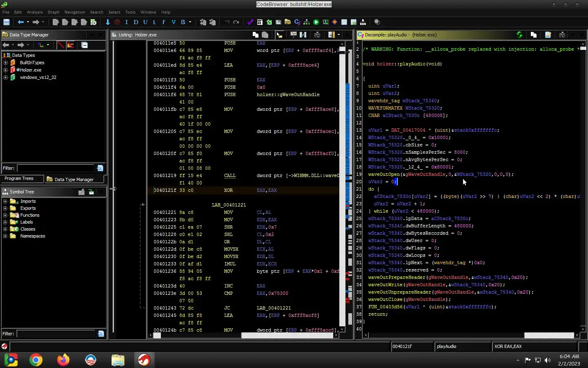Image resolution: width=588 pixels, height=368 pixels.
Task: Navigate to next Instruction with the I icon
Action: [x=126, y=22]
